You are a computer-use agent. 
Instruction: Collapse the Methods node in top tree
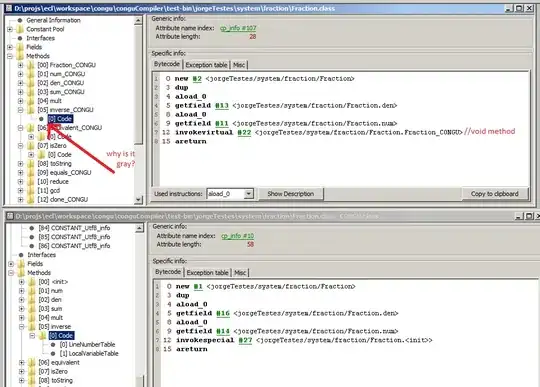pos(10,56)
